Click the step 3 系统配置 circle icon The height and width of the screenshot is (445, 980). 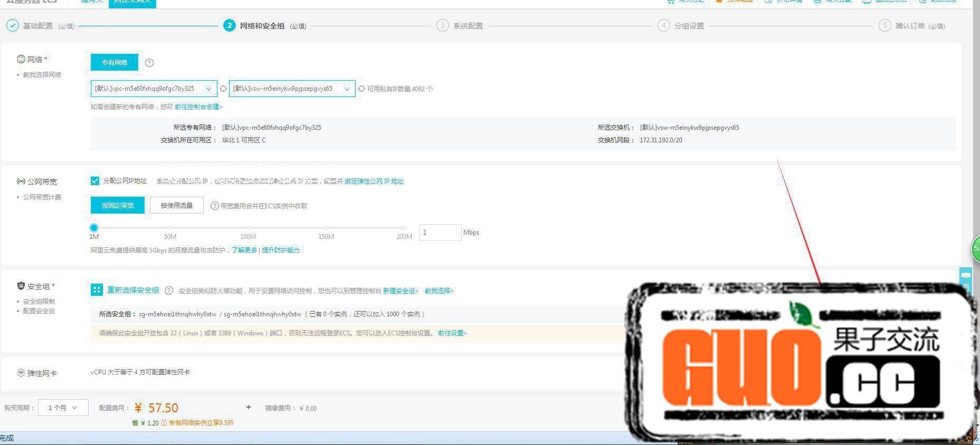coord(442,25)
